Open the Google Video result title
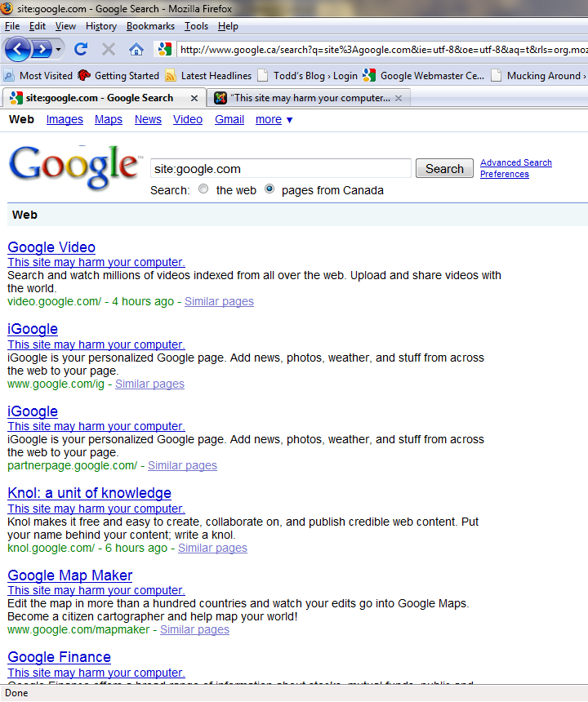The height and width of the screenshot is (702, 588). (51, 247)
